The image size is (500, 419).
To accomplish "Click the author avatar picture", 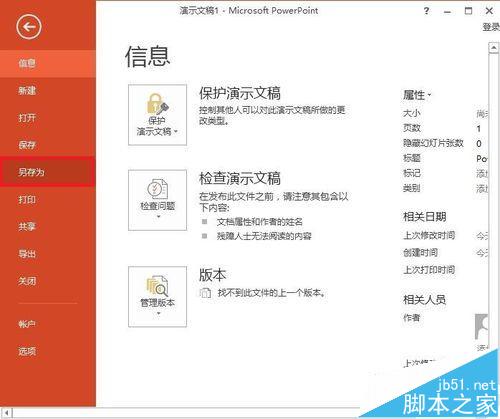I will (482, 326).
